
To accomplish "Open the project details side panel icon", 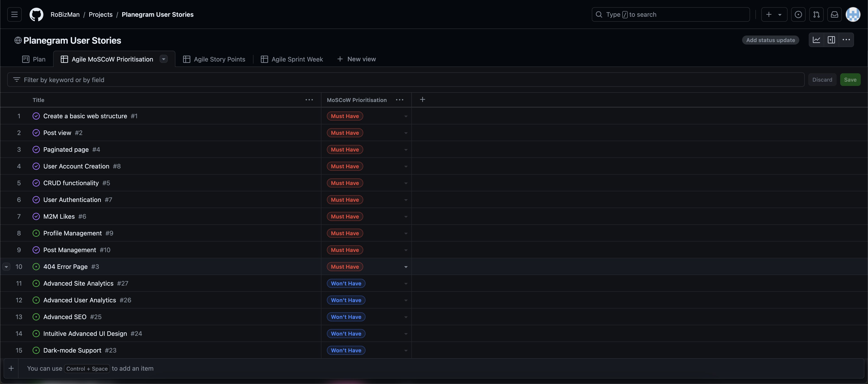I will click(x=831, y=40).
